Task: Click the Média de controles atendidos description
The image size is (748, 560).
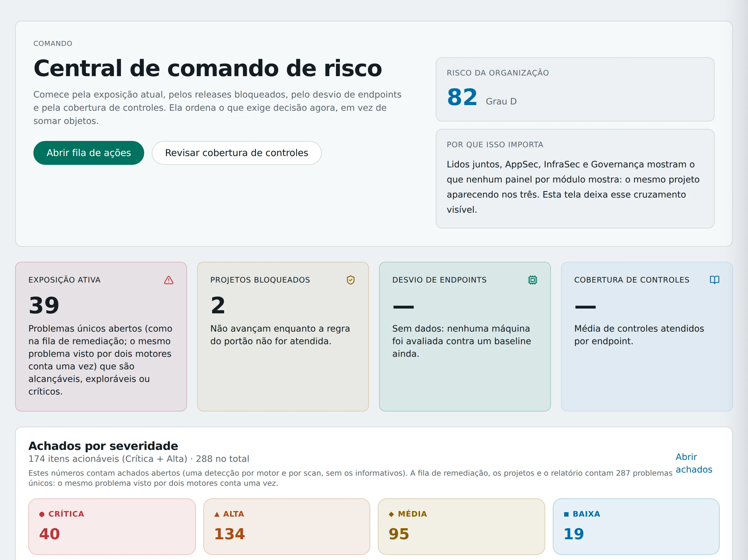Action: click(639, 334)
